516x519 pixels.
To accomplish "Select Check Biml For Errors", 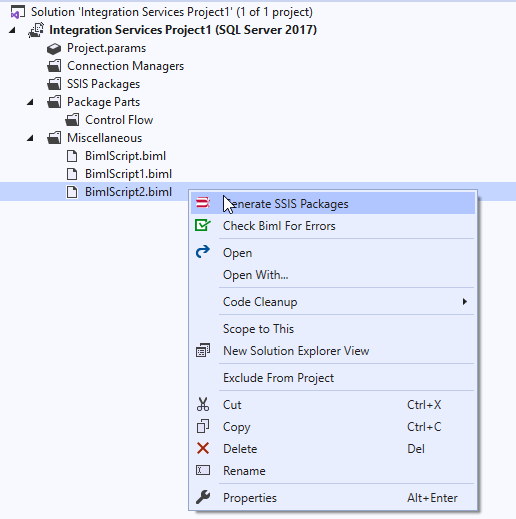I will (333, 226).
